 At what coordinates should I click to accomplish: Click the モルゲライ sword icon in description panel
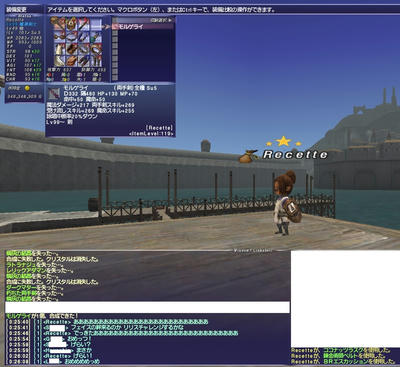(54, 94)
